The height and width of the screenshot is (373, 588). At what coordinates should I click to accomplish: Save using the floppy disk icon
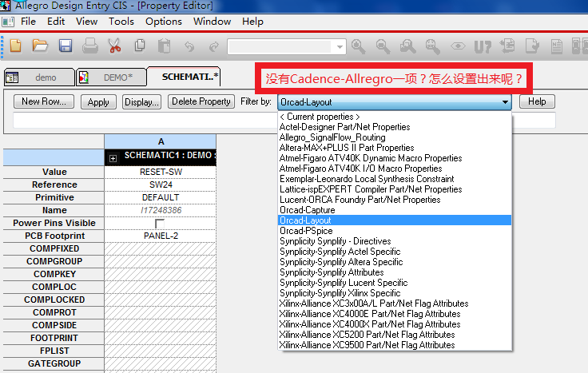[66, 46]
